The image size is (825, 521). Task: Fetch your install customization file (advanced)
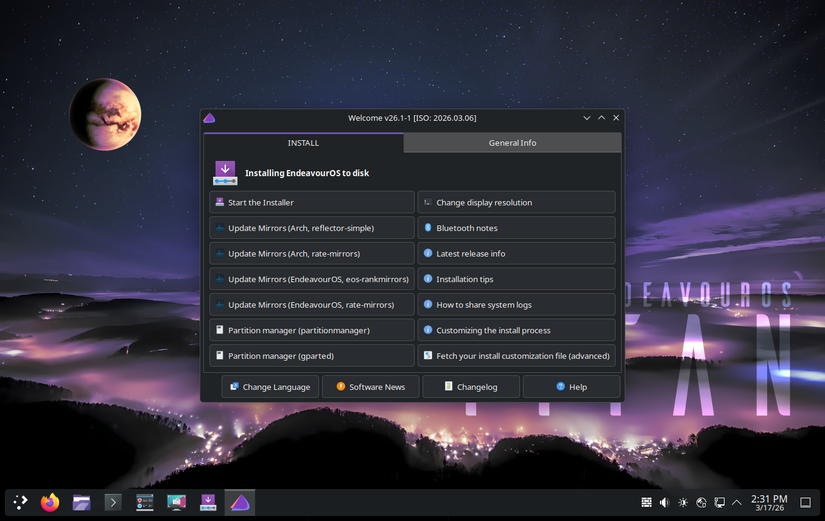click(x=517, y=356)
